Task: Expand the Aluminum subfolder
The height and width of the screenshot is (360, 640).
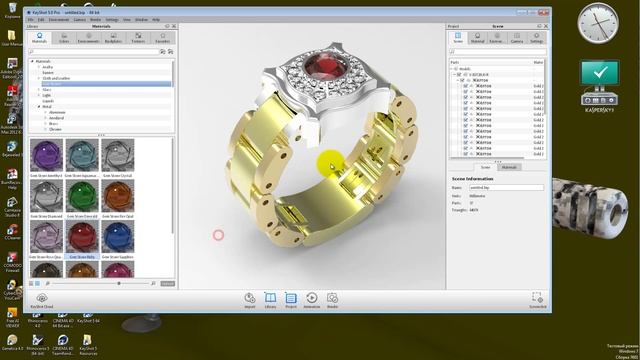Action: [x=45, y=112]
